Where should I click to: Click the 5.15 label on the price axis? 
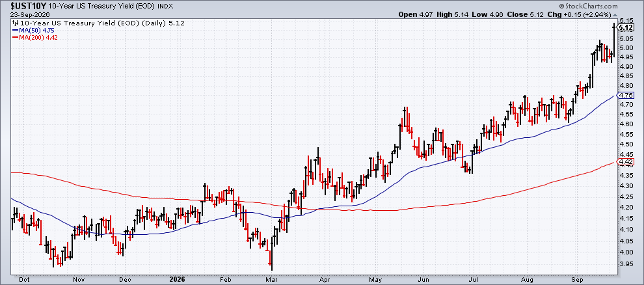click(626, 20)
